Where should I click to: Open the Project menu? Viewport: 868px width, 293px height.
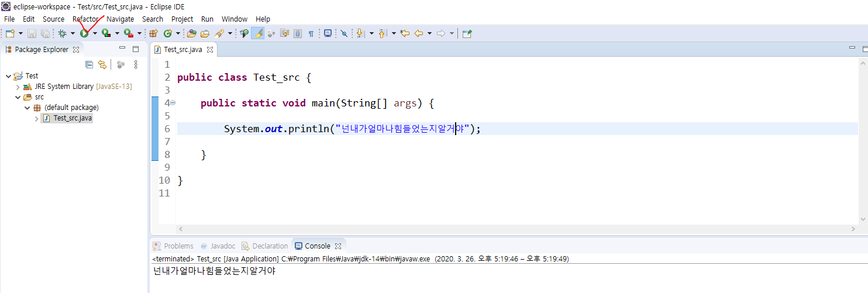pos(182,19)
